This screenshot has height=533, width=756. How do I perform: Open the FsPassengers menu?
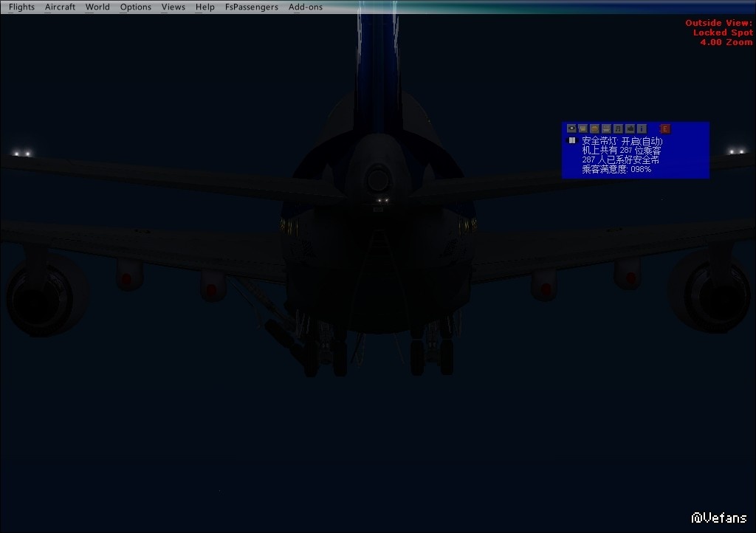tap(252, 7)
